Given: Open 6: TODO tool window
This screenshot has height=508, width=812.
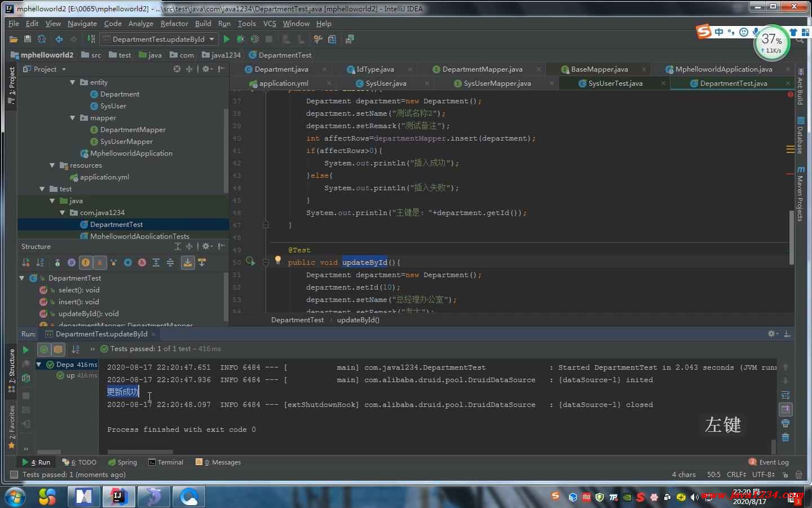Looking at the screenshot, I should (x=80, y=462).
